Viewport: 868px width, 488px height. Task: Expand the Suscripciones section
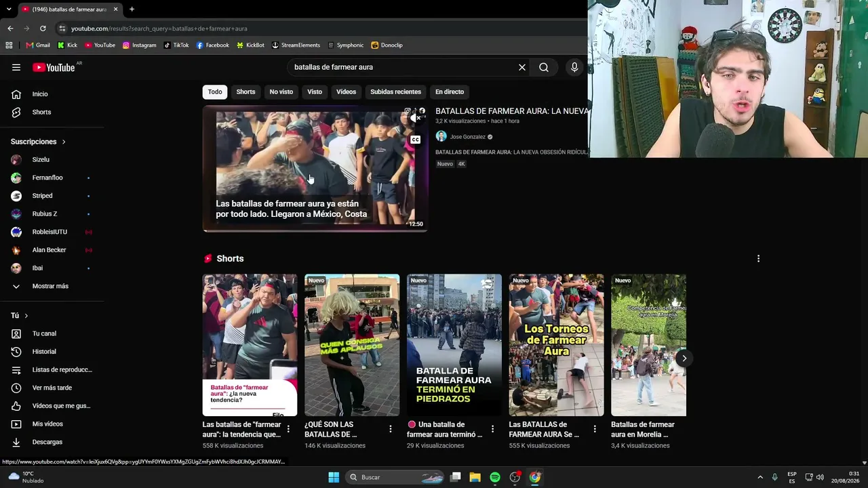coord(38,142)
